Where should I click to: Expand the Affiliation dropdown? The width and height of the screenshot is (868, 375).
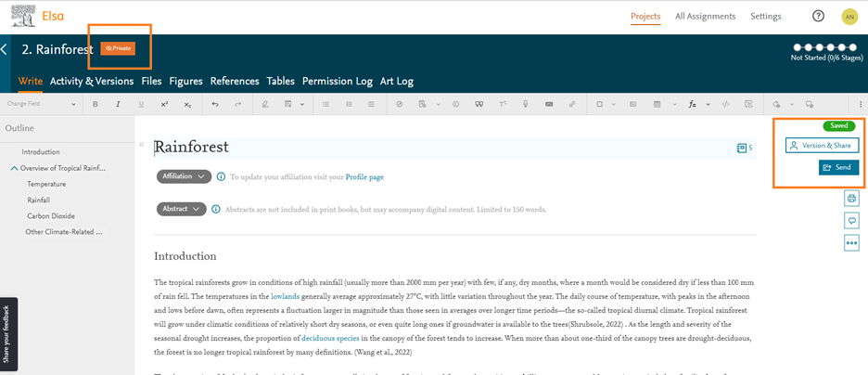tap(184, 176)
